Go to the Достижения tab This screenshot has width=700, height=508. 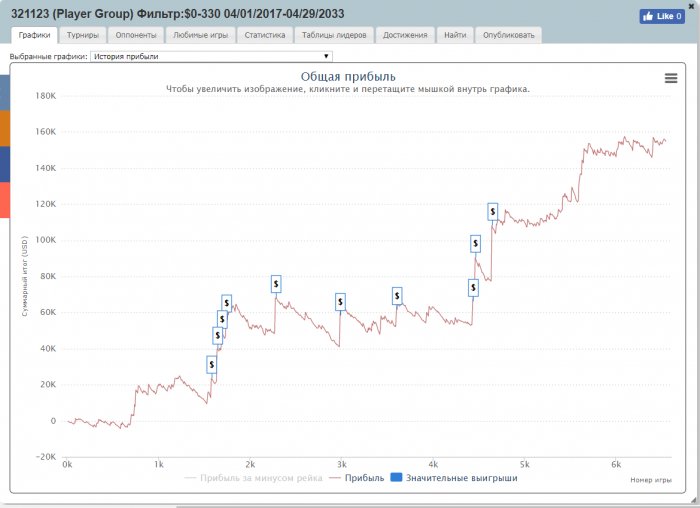405,35
